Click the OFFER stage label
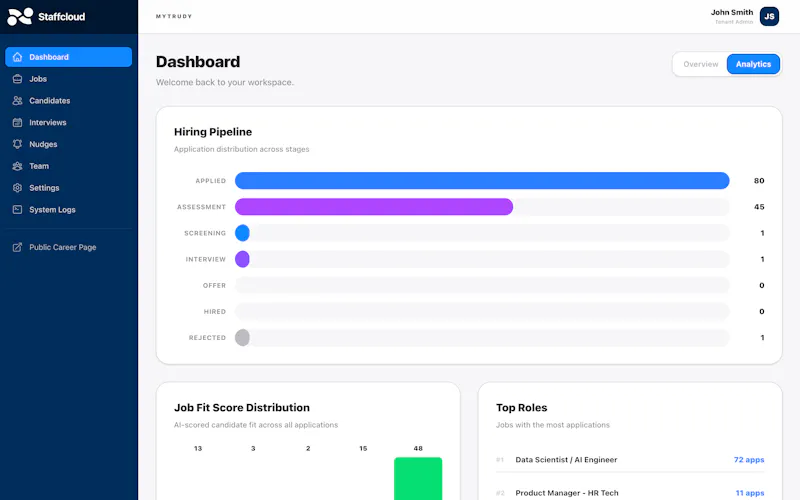Screen dimensions: 800x500 (x=214, y=285)
